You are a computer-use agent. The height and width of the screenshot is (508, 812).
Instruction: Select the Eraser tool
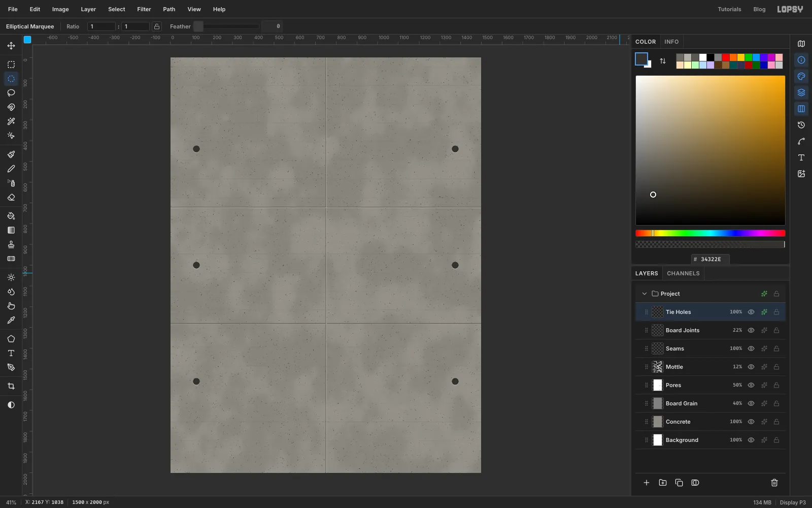(x=11, y=197)
